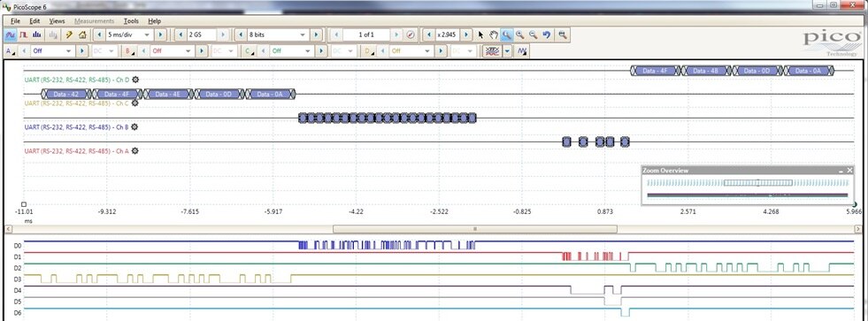
Task: Open settings gear for Ch D decoder
Action: tap(135, 80)
